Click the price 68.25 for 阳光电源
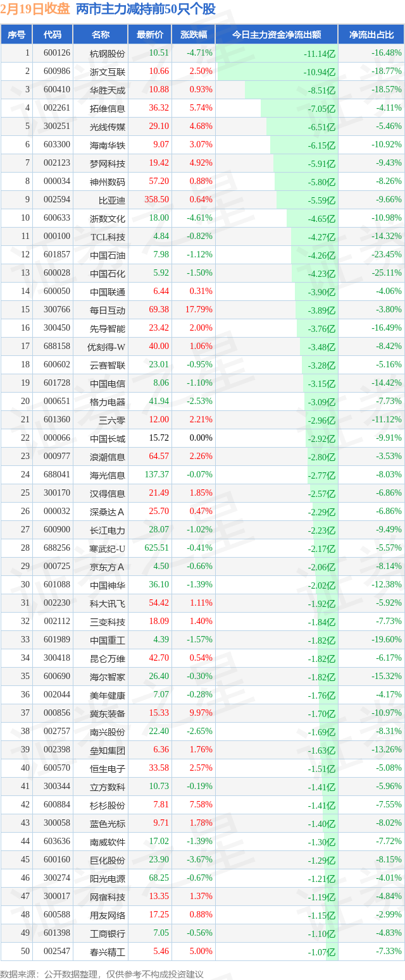Viewport: 405px width, 980px height. [159, 878]
